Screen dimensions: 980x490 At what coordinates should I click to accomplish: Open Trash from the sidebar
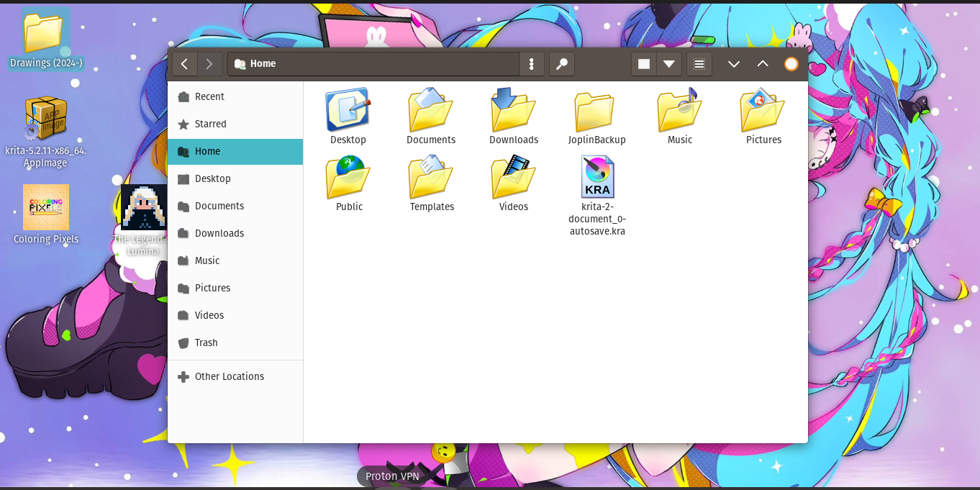click(x=206, y=342)
